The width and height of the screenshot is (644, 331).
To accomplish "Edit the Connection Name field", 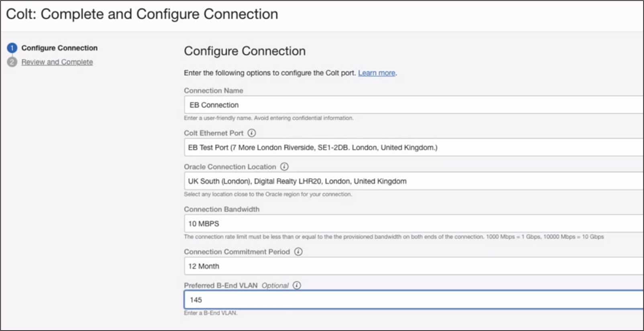I will 414,105.
